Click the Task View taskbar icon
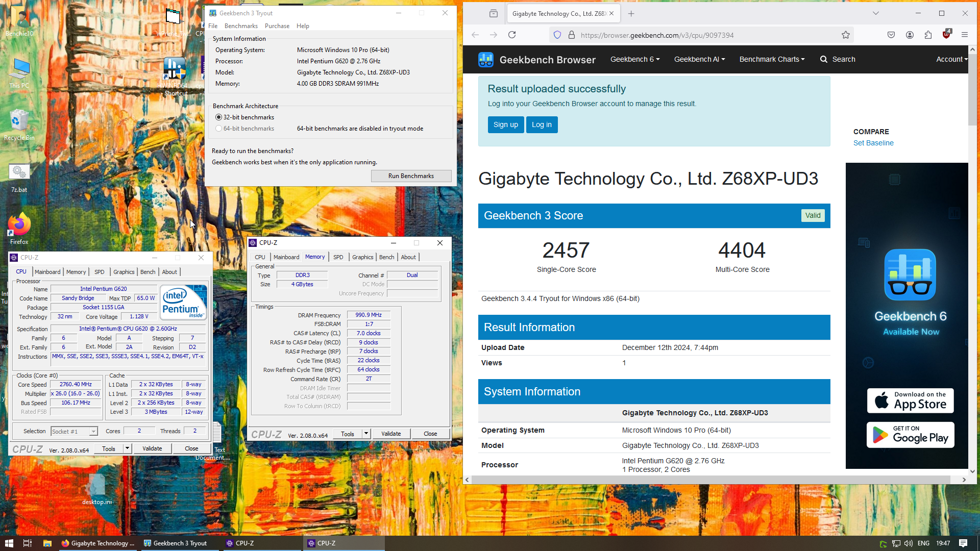The image size is (980, 551). click(x=28, y=543)
